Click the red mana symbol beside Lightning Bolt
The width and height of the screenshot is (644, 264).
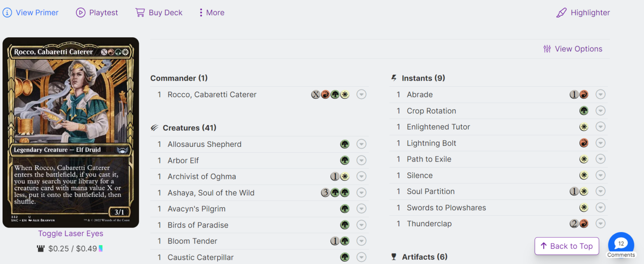[x=584, y=144]
